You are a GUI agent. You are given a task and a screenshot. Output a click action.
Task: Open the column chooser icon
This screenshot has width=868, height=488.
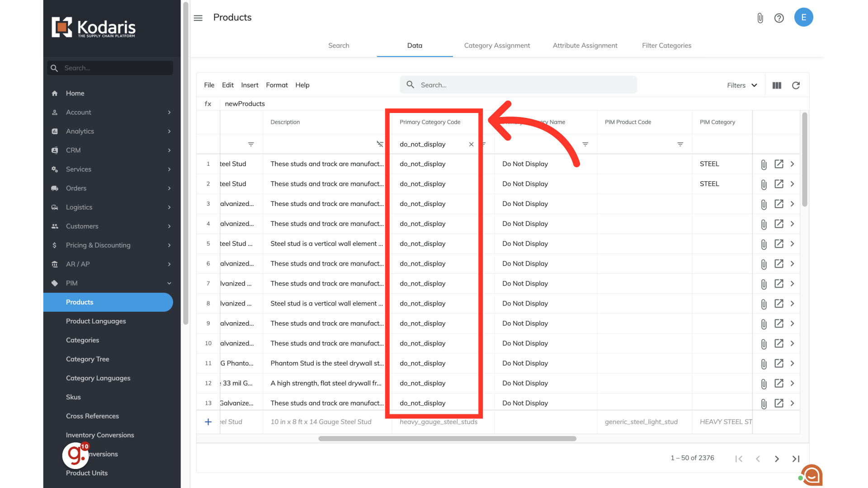777,85
